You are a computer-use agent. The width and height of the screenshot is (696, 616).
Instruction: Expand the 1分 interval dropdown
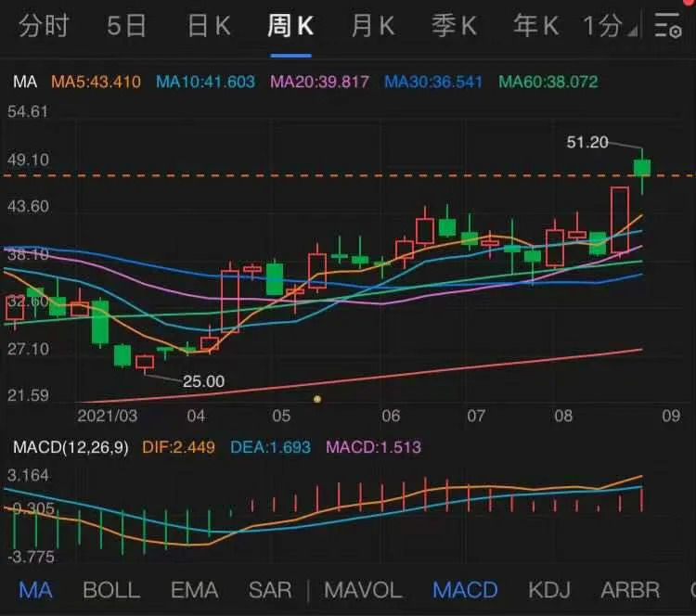[x=610, y=26]
